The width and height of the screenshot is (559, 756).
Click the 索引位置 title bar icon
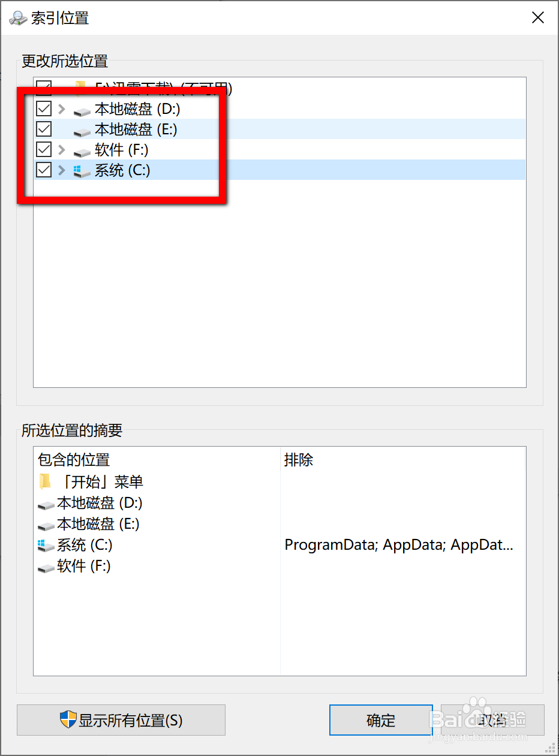[x=18, y=18]
